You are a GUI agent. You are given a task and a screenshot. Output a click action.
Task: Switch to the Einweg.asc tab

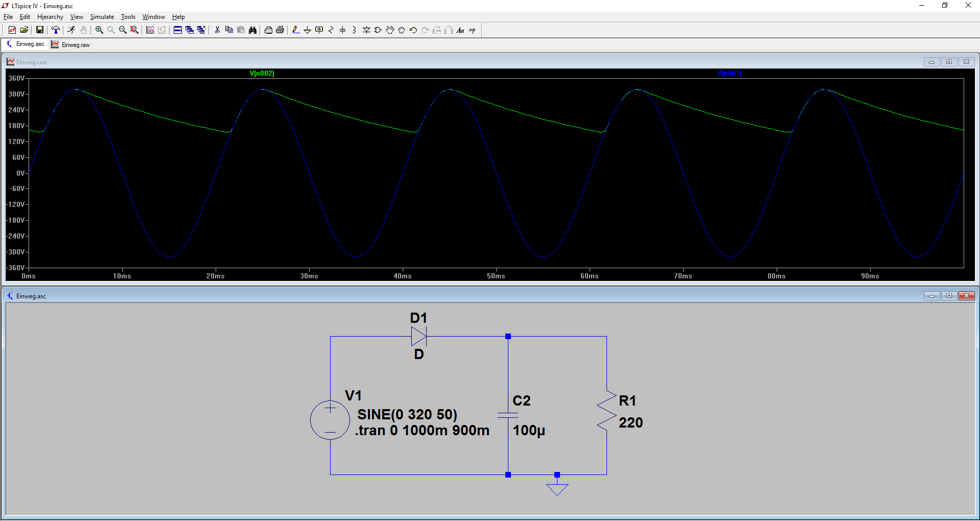25,44
